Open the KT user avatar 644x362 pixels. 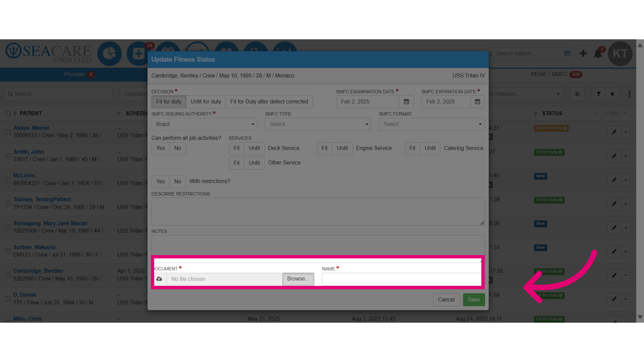[x=620, y=54]
